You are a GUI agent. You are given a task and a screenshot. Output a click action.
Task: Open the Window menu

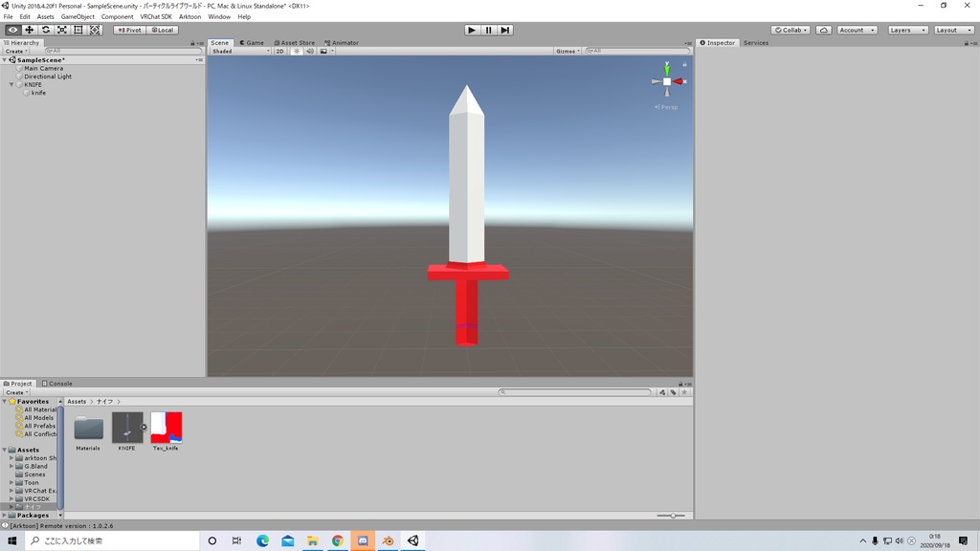(x=219, y=17)
